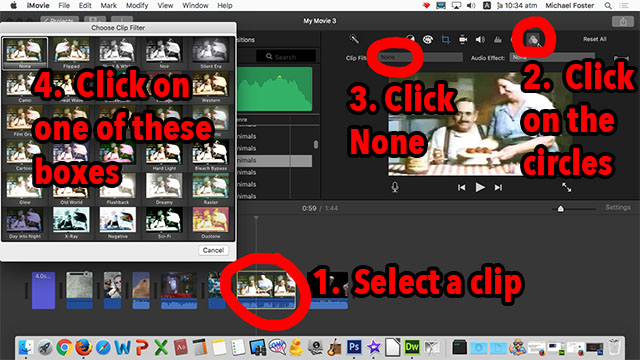Screen dimensions: 640x360
Task: Click the search field in browser
Action: click(286, 57)
